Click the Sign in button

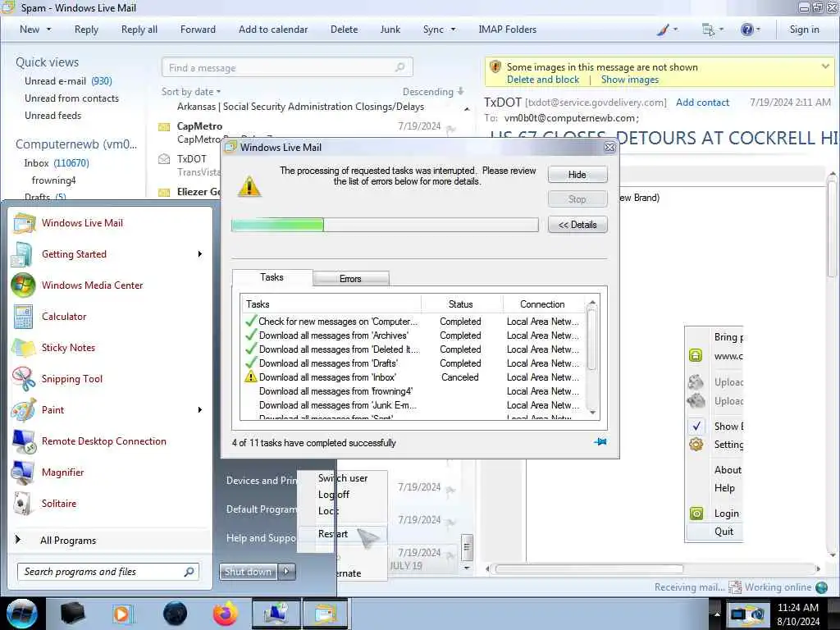(x=804, y=30)
